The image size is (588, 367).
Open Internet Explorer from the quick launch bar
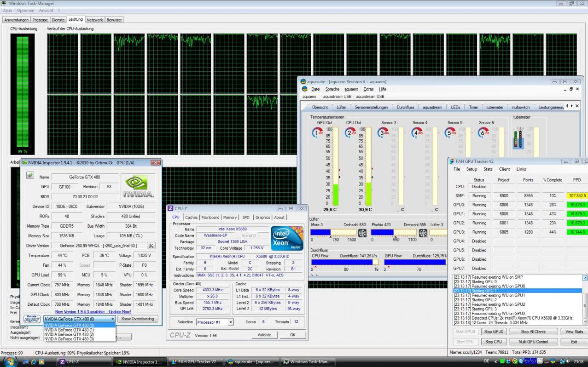click(x=34, y=362)
